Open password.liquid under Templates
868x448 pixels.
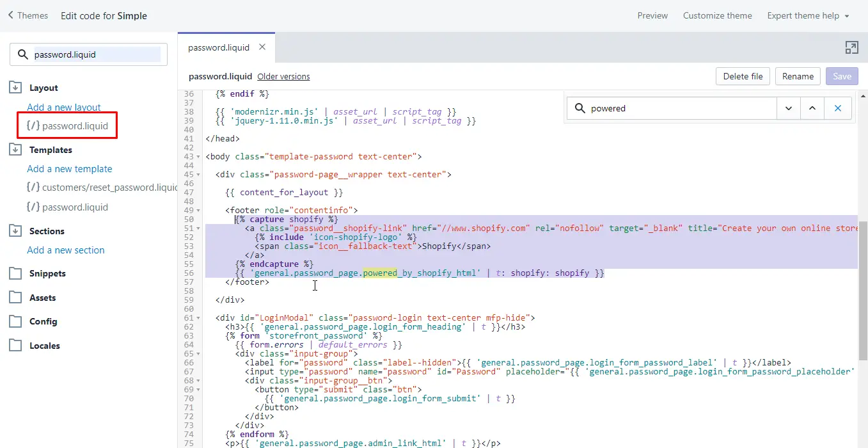(x=67, y=207)
